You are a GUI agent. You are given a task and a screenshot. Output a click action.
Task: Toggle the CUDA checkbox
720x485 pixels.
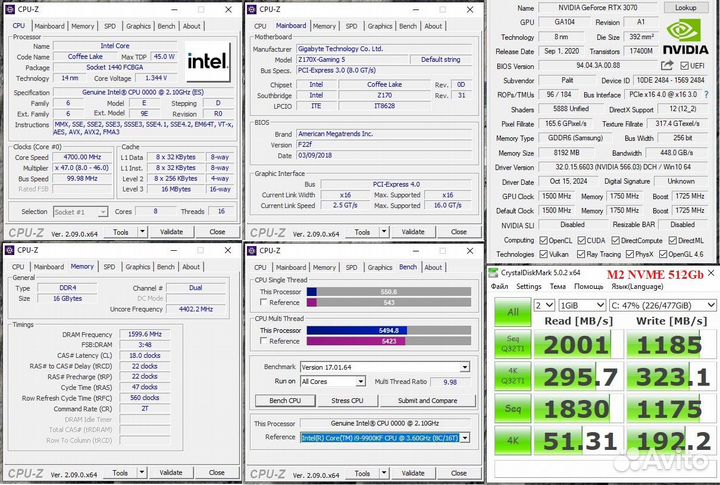tap(581, 240)
